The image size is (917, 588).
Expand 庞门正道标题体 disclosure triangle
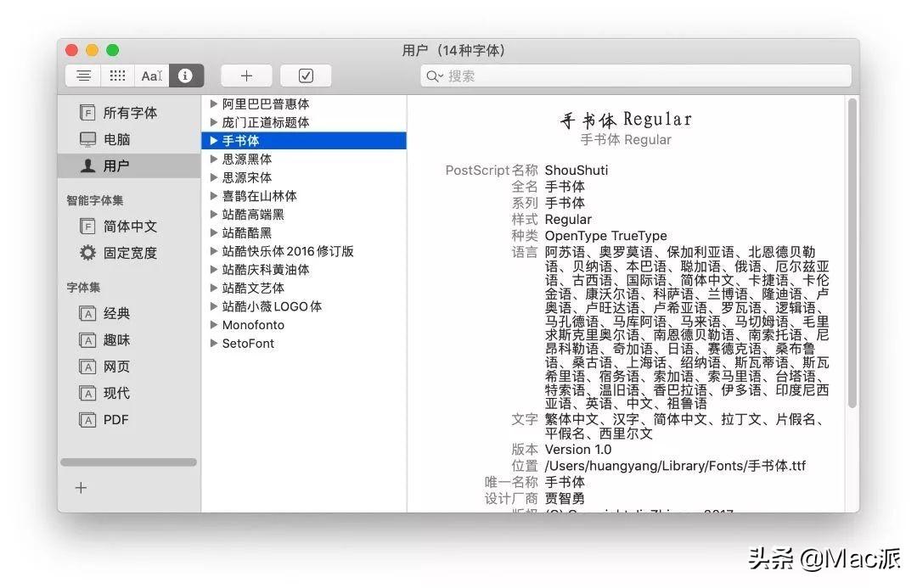(213, 122)
